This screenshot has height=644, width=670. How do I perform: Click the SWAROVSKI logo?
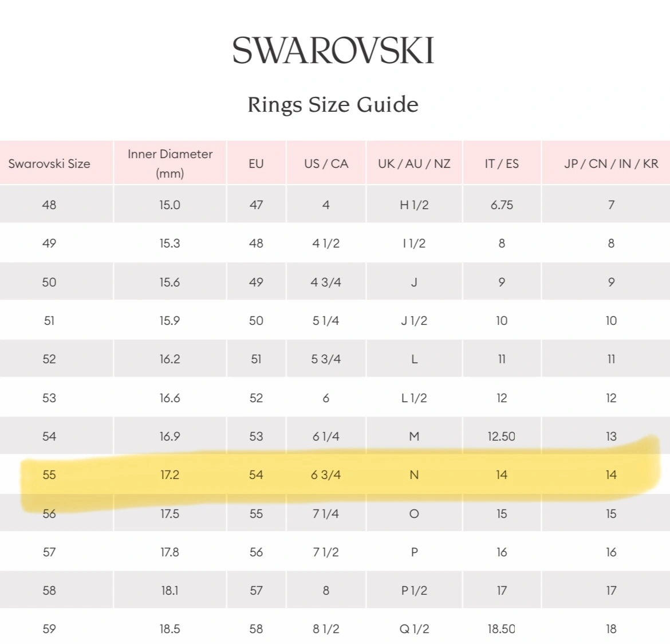coord(333,50)
